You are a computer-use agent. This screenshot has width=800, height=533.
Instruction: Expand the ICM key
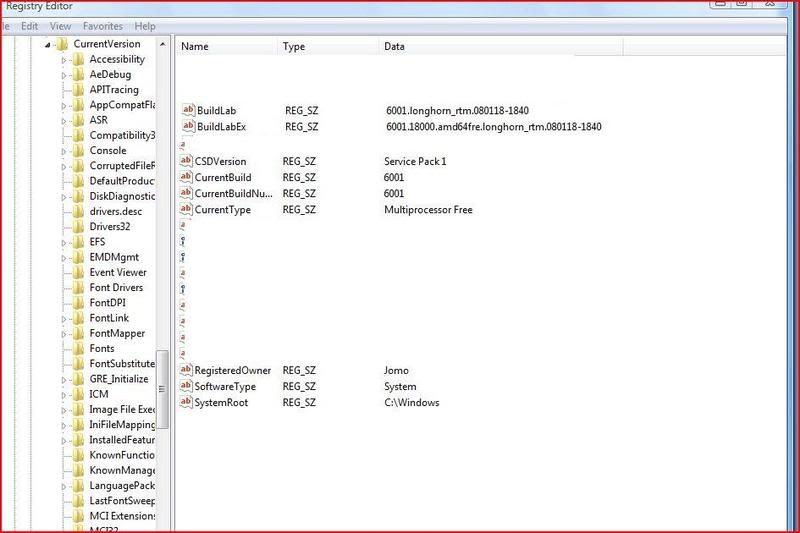click(x=64, y=395)
